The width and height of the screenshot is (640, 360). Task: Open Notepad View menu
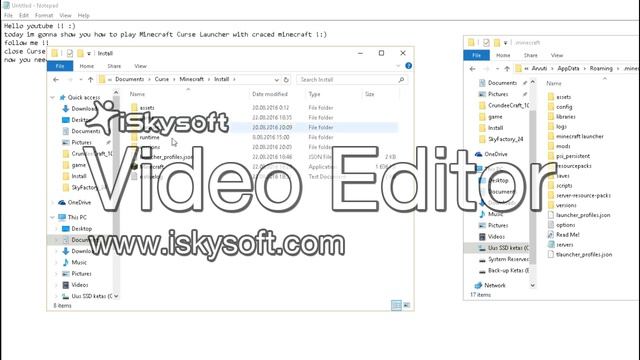(x=65, y=16)
